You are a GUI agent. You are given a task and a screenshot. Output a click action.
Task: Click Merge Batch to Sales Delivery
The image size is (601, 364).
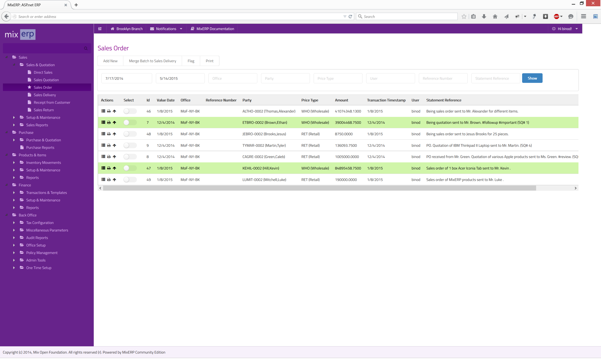[153, 61]
